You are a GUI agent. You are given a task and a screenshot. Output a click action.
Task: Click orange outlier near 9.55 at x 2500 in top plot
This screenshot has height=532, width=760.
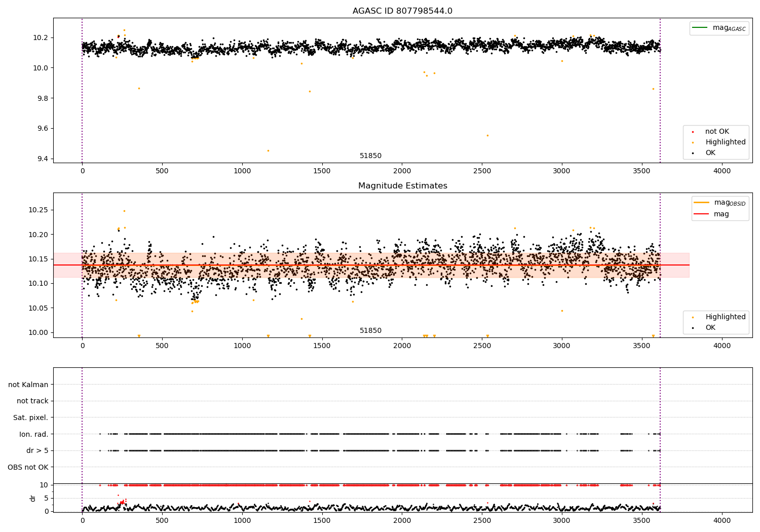click(x=487, y=135)
